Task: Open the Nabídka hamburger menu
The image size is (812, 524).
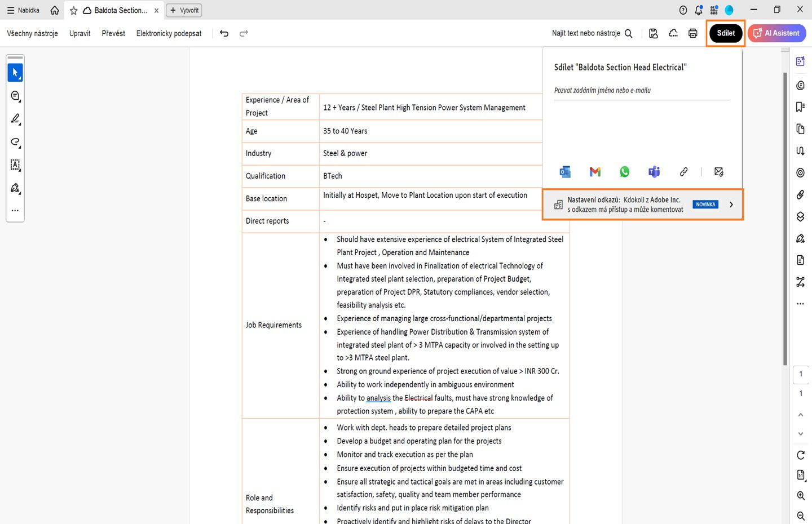Action: (23, 10)
